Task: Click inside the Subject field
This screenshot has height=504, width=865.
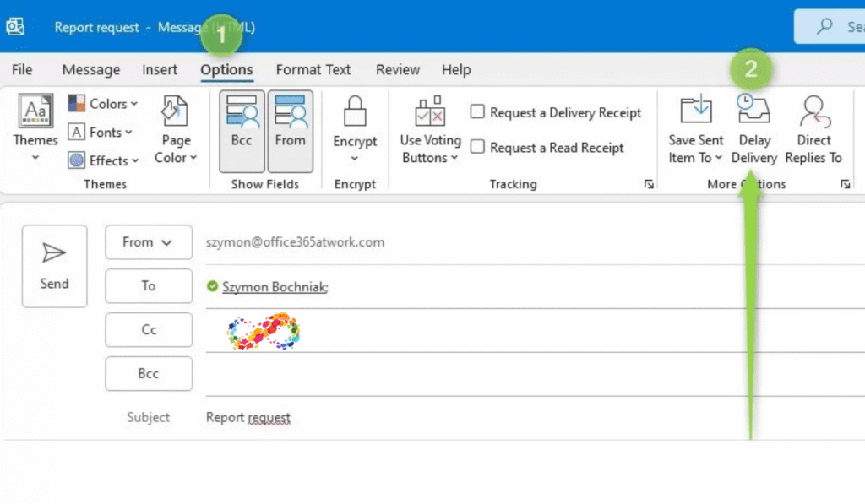Action: point(338,417)
